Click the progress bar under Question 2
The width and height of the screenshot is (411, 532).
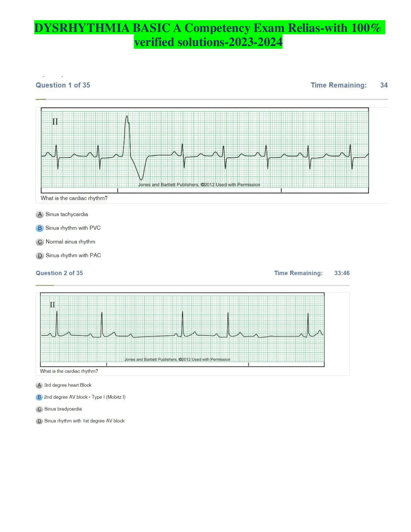[x=193, y=285]
